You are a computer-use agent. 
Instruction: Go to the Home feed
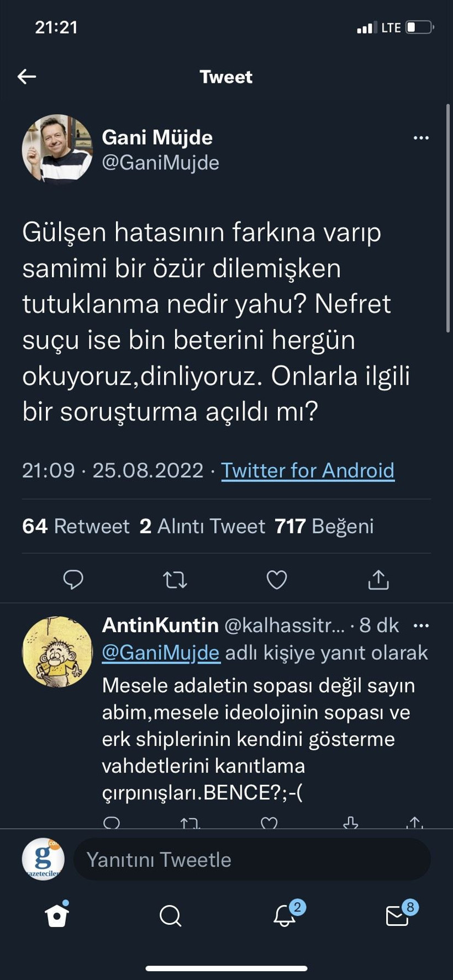[56, 917]
